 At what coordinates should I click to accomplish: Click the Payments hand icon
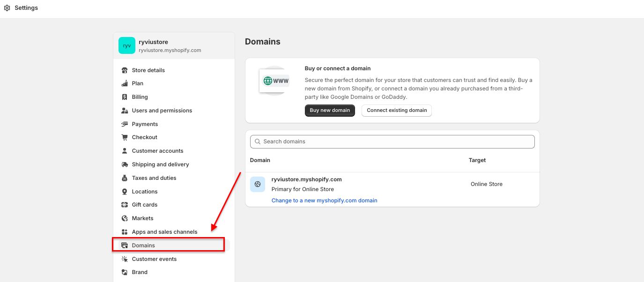(125, 124)
